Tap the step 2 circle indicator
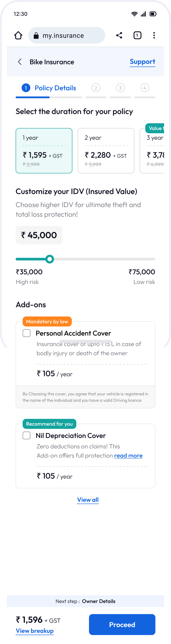The image size is (171, 644). pos(96,88)
